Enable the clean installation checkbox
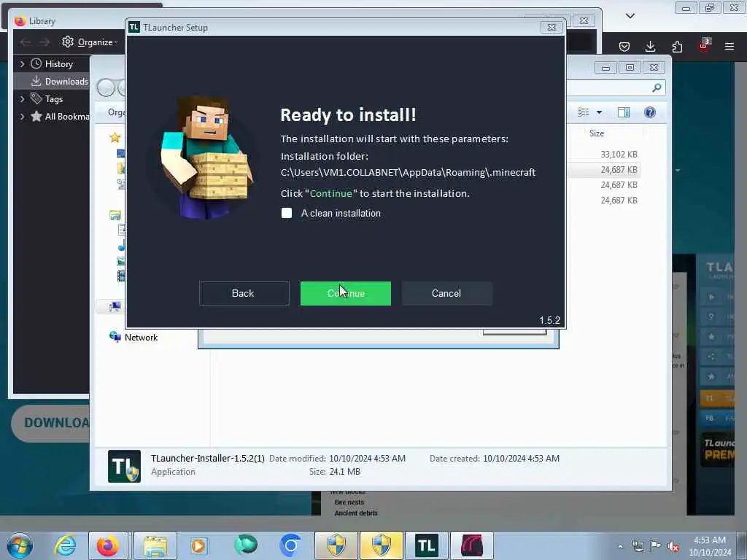This screenshot has height=560, width=747. pyautogui.click(x=286, y=213)
